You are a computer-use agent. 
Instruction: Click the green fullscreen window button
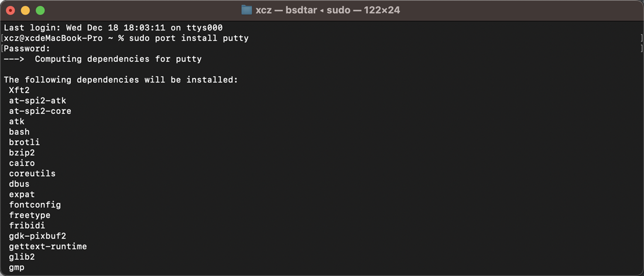click(x=40, y=11)
